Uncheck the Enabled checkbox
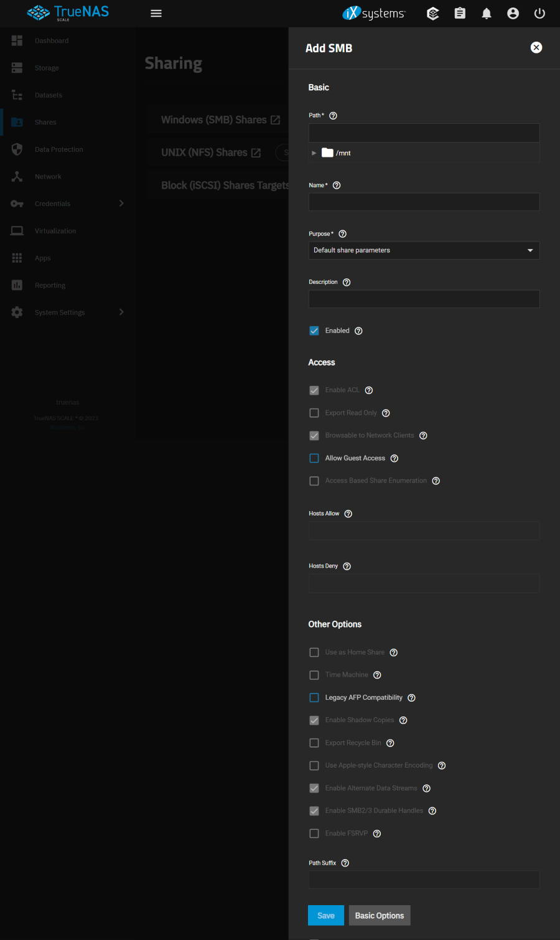560x940 pixels. [x=314, y=331]
